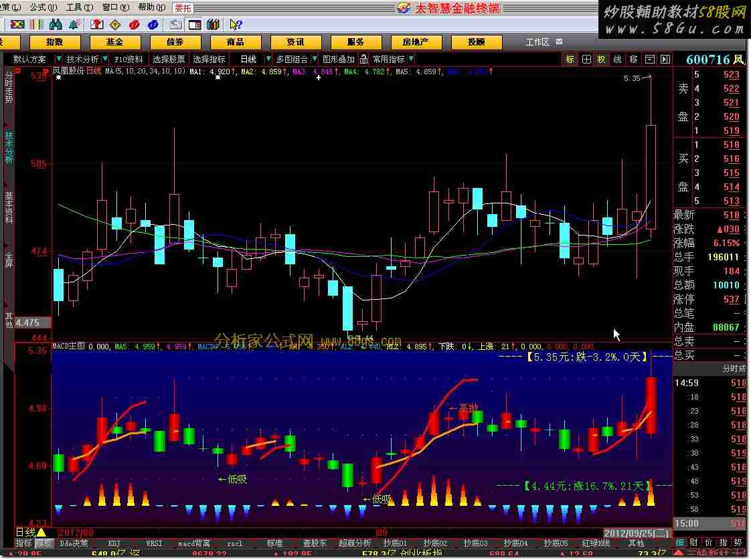Image resolution: width=751 pixels, height=560 pixels.
Task: Go to the 基金 section
Action: point(115,42)
